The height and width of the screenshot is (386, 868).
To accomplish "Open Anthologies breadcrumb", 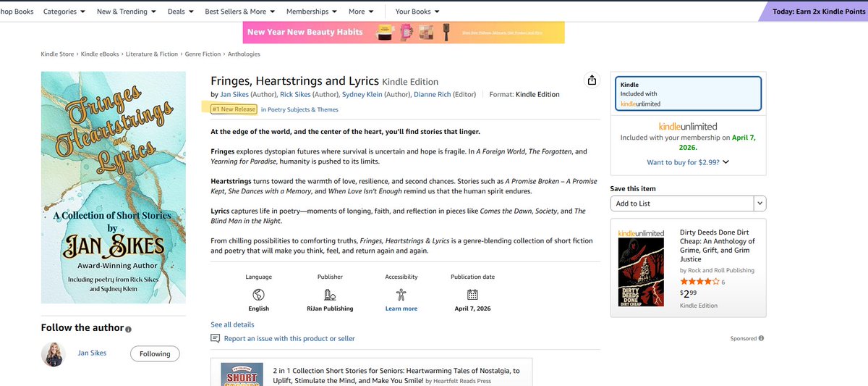I will [244, 54].
